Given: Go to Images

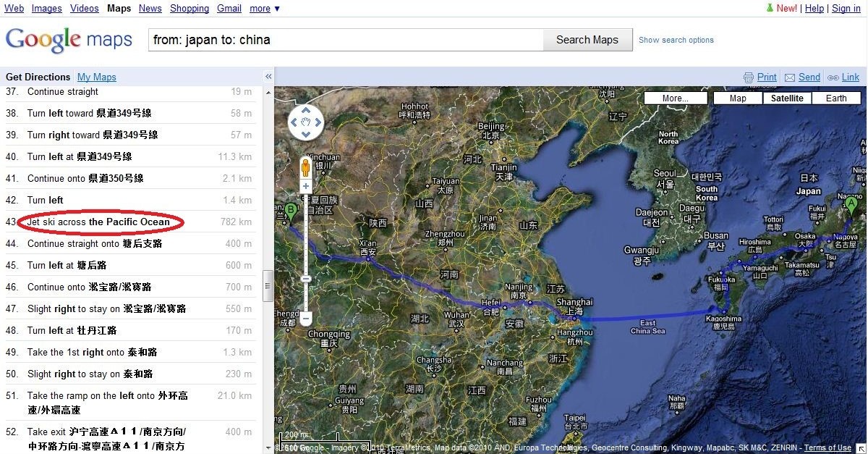Looking at the screenshot, I should pos(47,9).
